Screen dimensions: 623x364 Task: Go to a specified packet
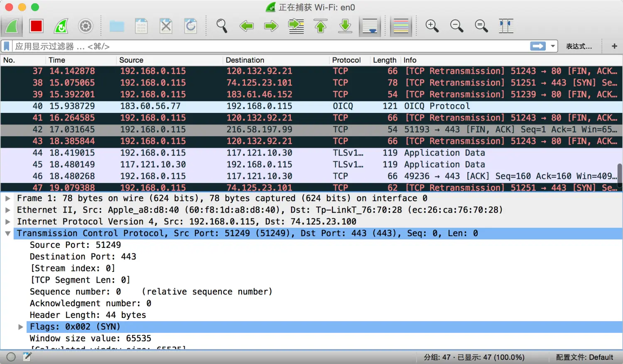tap(296, 26)
